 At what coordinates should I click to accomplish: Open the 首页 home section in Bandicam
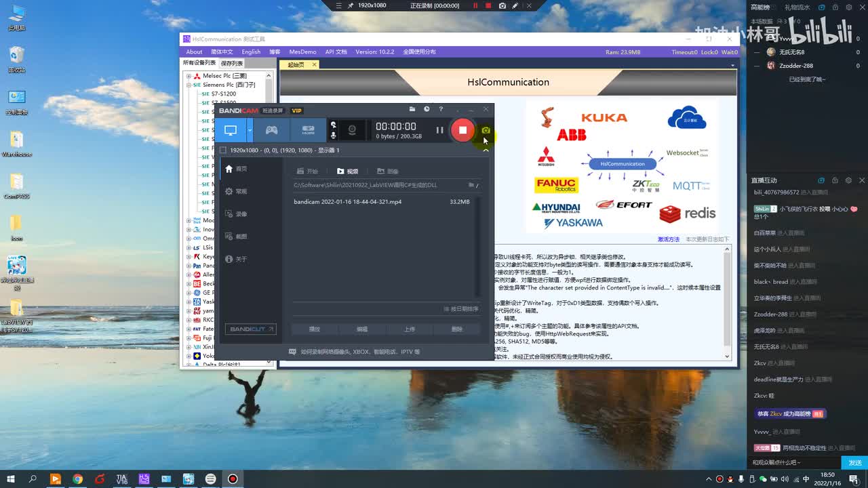[x=237, y=169]
